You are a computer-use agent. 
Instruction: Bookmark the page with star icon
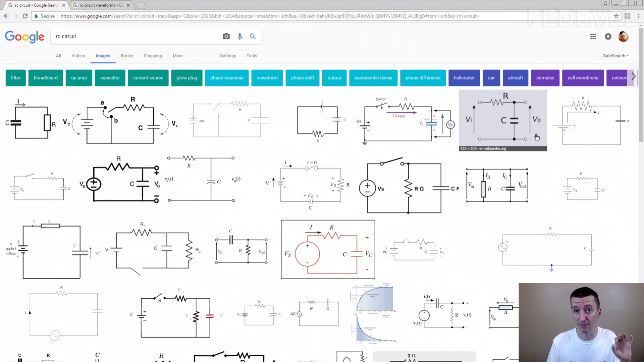(x=616, y=16)
